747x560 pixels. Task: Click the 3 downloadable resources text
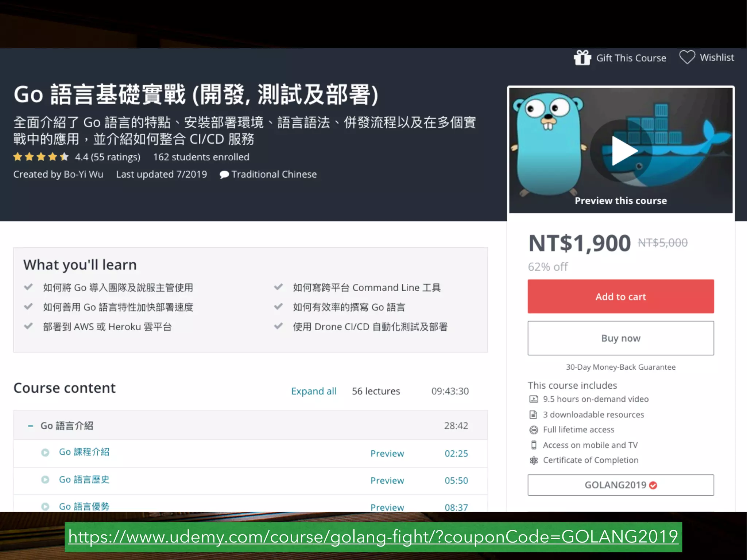(593, 415)
